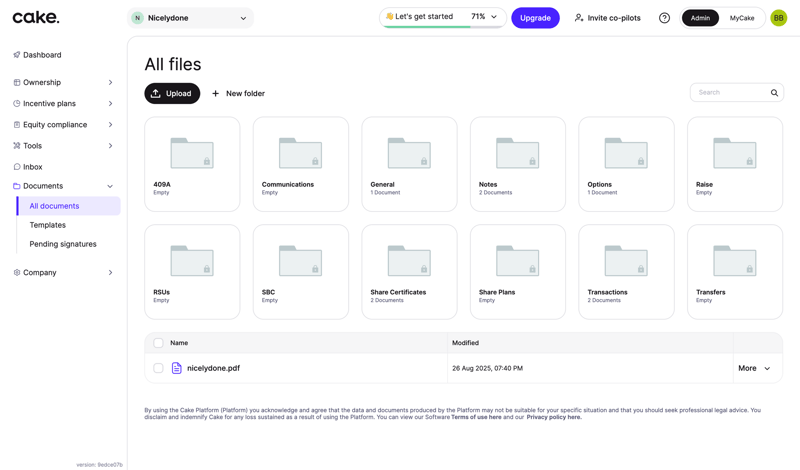This screenshot has height=470, width=800.
Task: Open the Nicelydone company dropdown
Action: (x=191, y=18)
